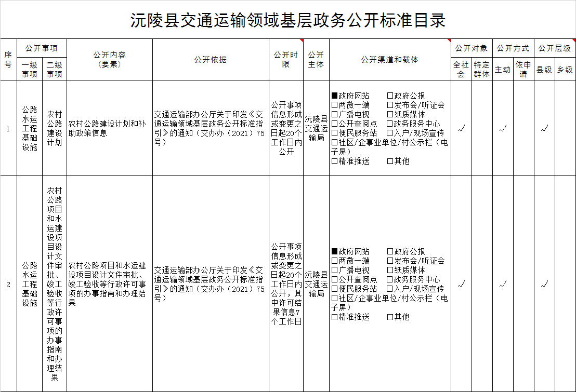Click the table title 沅陵县交通运输领域基层政务公开标准目录
The height and width of the screenshot is (392, 576).
287,20
